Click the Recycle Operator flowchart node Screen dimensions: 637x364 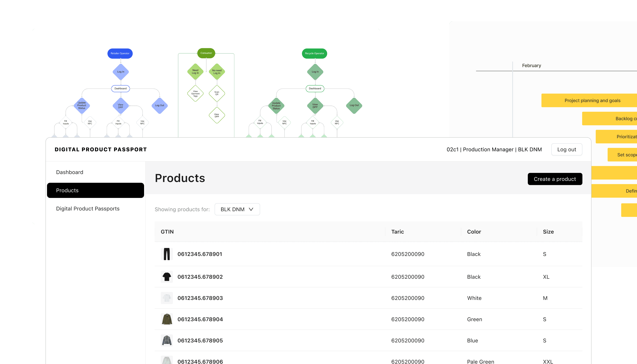314,53
